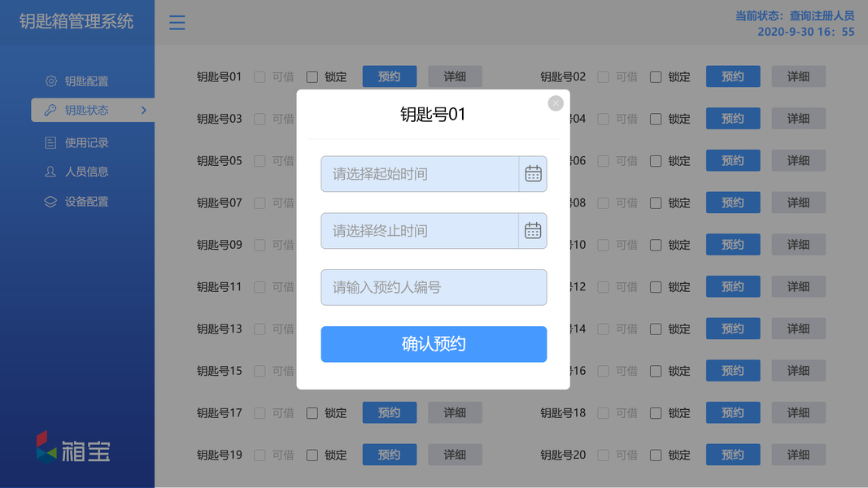Click the hamburger menu icon

click(x=177, y=23)
